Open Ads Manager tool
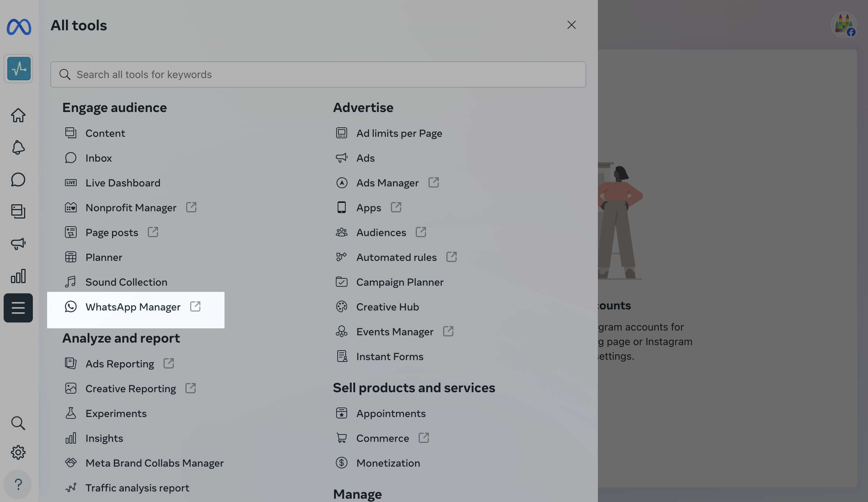This screenshot has width=868, height=502. pos(387,183)
